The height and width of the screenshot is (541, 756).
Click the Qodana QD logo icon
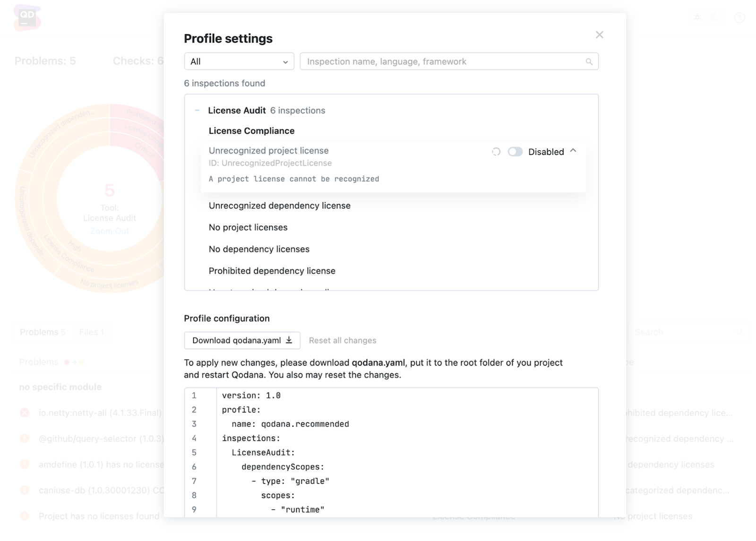point(27,17)
